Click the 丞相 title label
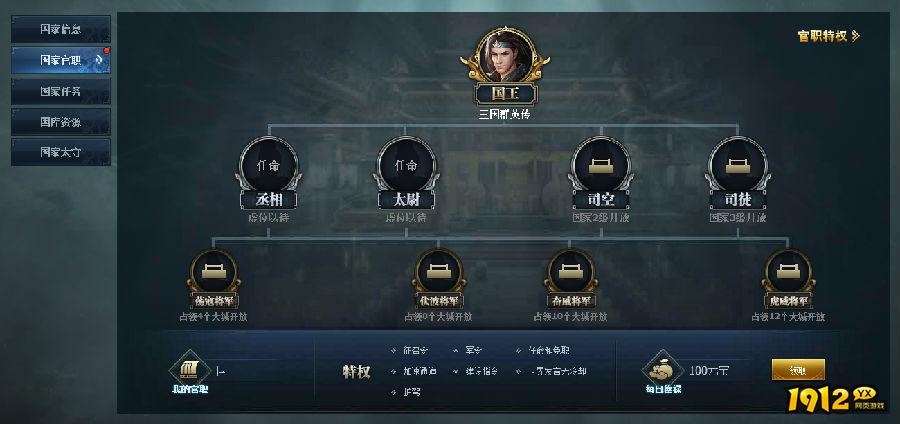The image size is (900, 424). click(x=269, y=200)
